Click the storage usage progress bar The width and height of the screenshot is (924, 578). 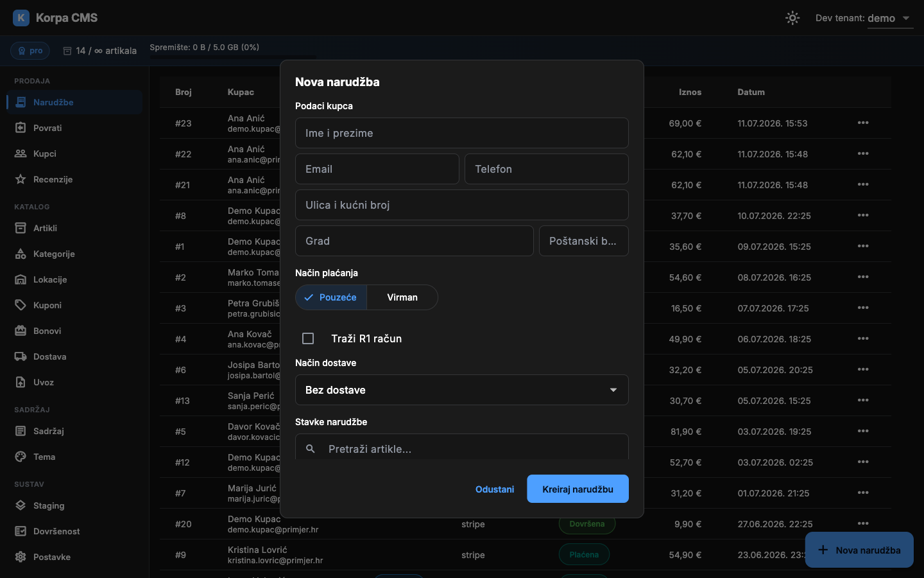point(233,58)
